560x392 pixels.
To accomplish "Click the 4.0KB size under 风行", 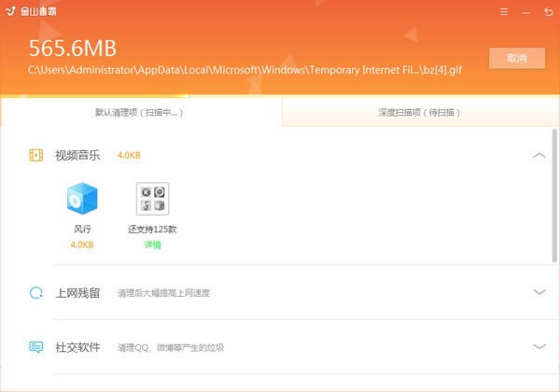I will pyautogui.click(x=82, y=245).
